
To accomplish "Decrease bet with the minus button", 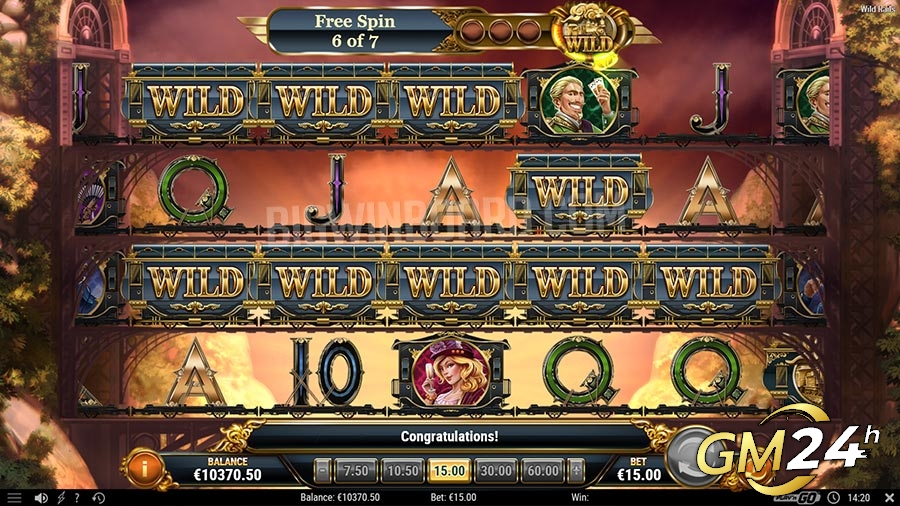I will 323,471.
